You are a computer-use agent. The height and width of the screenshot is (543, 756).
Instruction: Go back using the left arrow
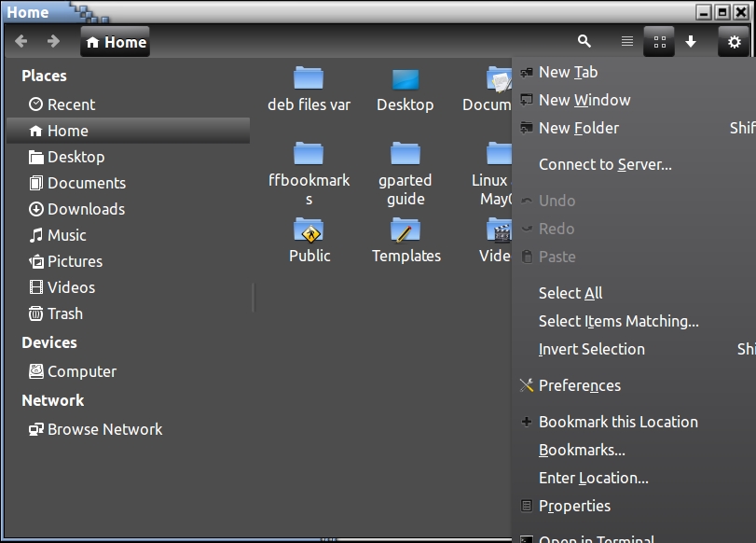point(21,41)
